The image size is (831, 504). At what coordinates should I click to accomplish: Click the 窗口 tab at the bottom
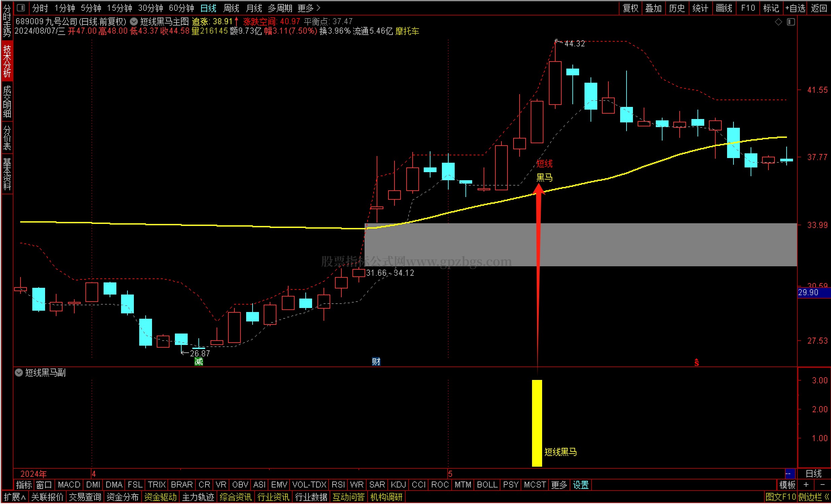[44, 485]
